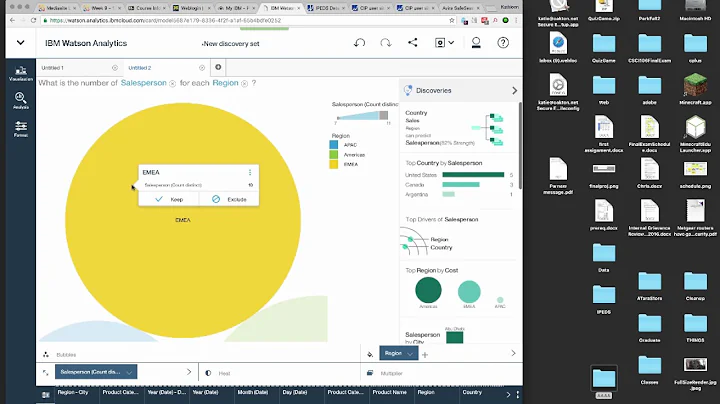Open the snapshot dropdown in header

pos(444,43)
